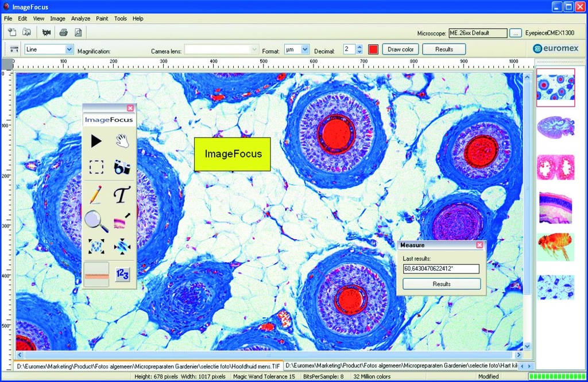
Task: Select the blue cells thumbnail at the bottom
Action: 556,287
